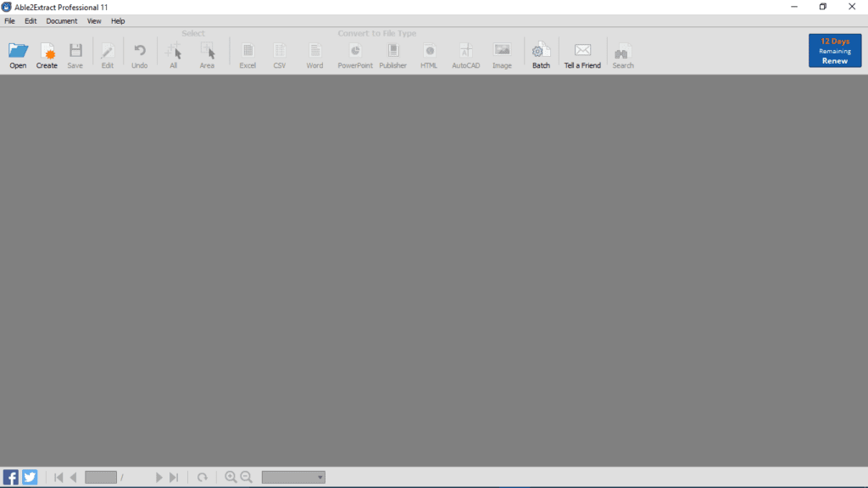
Task: Close the Able2Extract window
Action: click(x=852, y=7)
